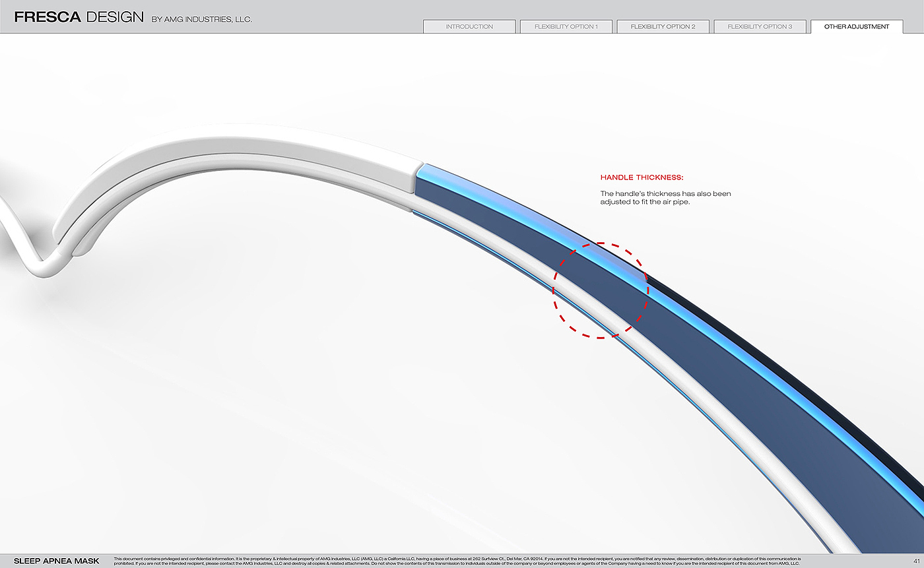
Task: Open the Introduction tab
Action: point(469,27)
